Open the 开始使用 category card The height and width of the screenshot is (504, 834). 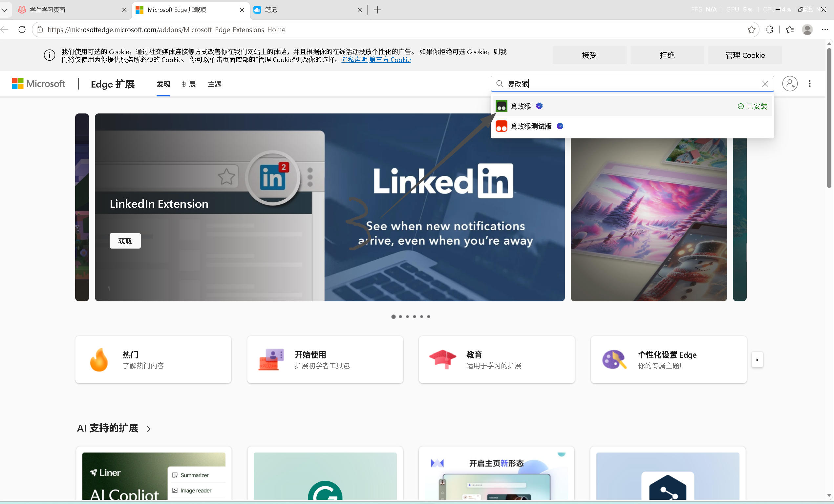coord(325,360)
